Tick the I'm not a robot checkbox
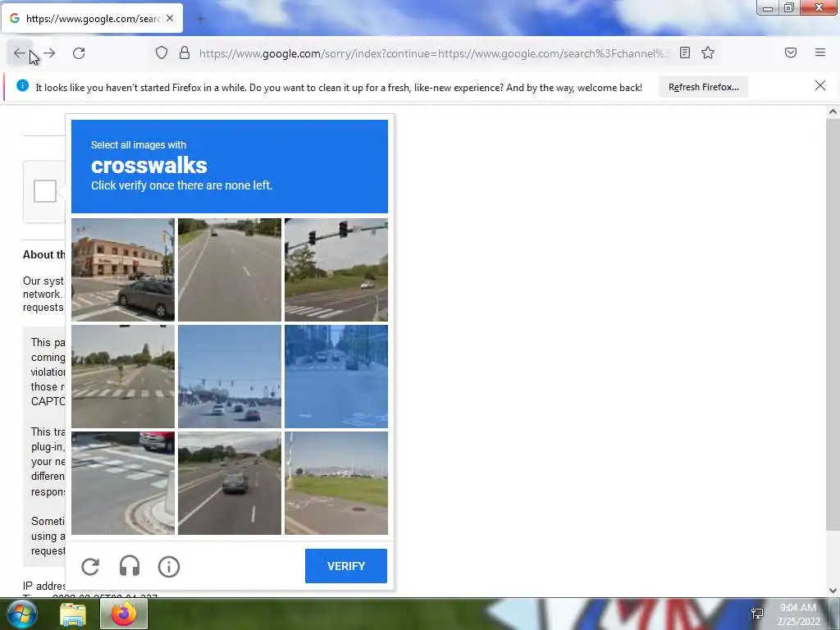 click(45, 191)
